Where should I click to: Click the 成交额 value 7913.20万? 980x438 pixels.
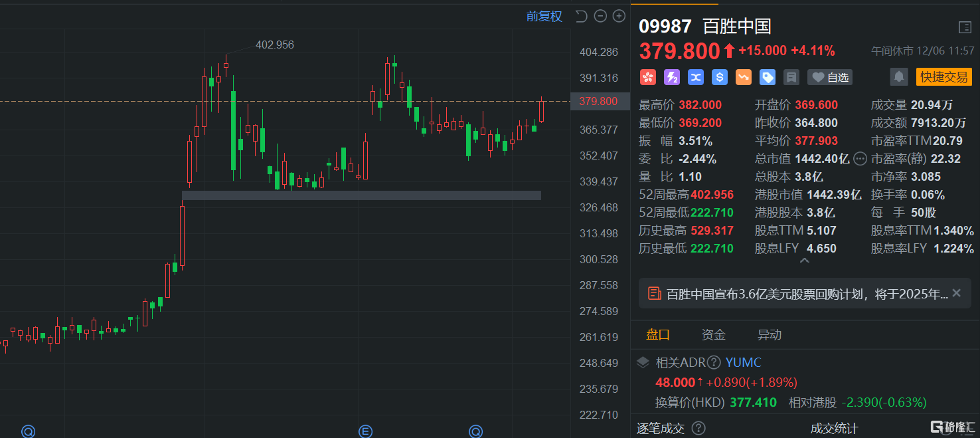pos(939,123)
